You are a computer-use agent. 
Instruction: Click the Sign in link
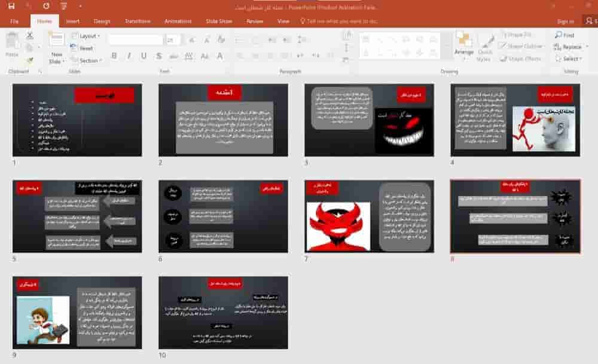[x=565, y=22]
